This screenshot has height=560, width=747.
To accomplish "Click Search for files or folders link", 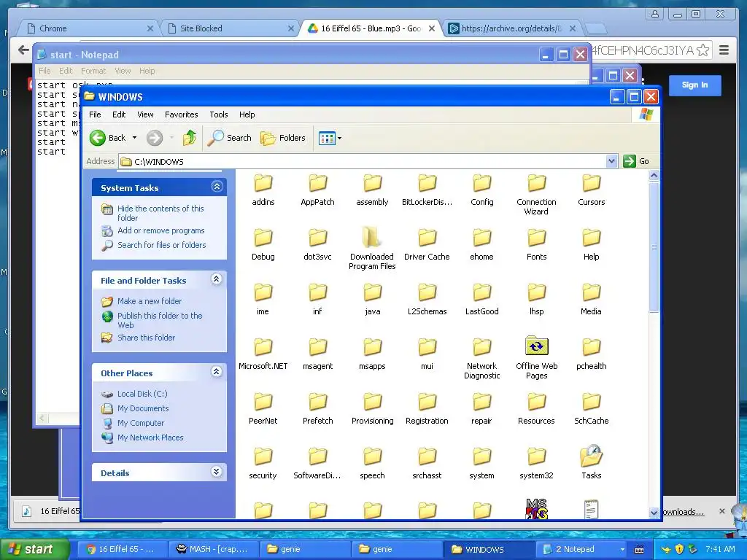I will (161, 245).
